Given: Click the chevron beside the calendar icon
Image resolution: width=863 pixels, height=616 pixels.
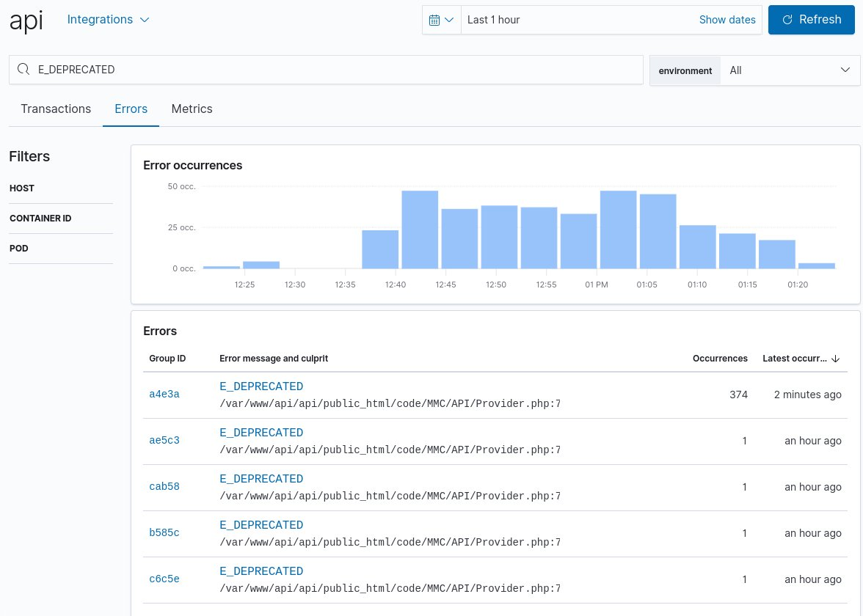Looking at the screenshot, I should point(448,20).
